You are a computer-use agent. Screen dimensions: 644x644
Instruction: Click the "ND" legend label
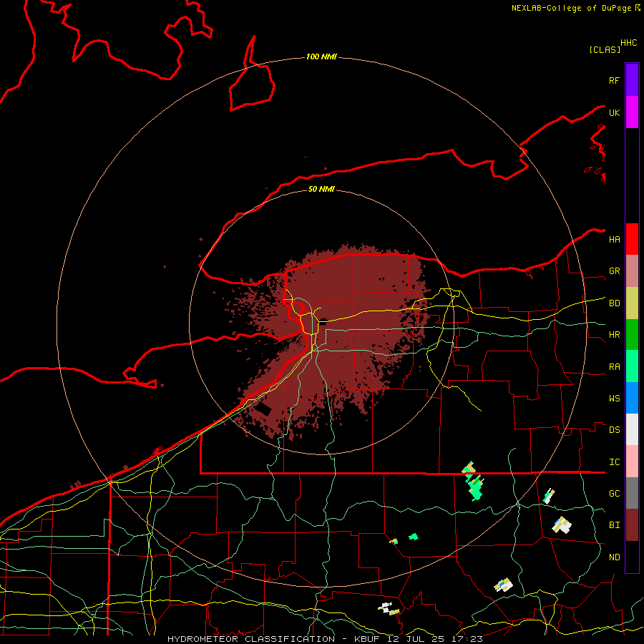pos(614,557)
